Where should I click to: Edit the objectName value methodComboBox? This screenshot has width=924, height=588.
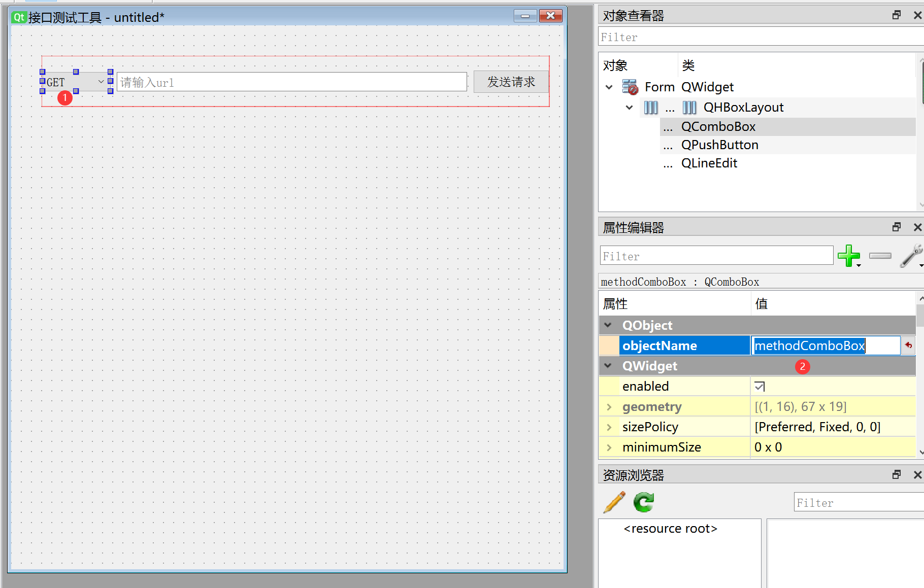(x=826, y=345)
